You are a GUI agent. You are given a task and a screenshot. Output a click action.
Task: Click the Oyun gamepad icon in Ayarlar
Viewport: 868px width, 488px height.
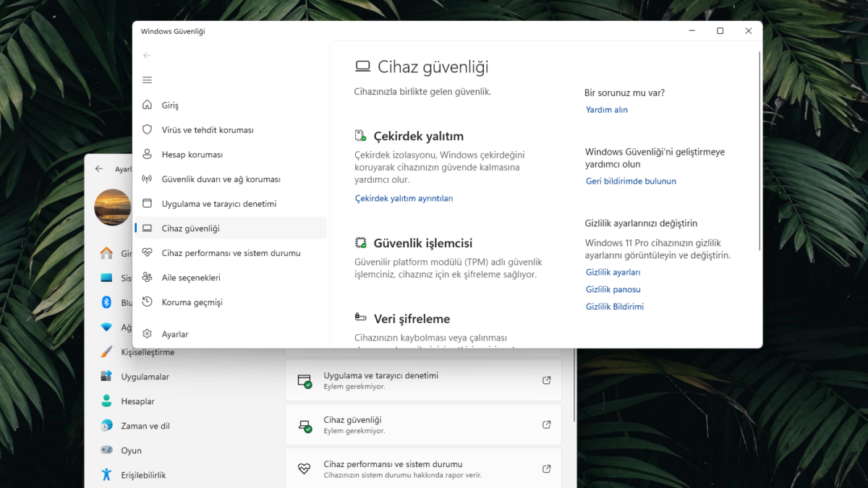pos(106,450)
